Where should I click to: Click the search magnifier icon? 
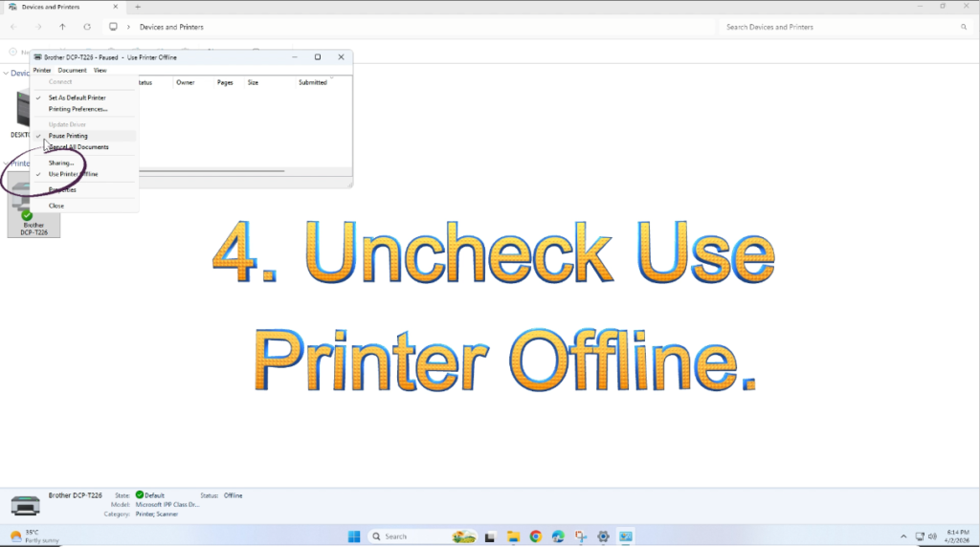click(964, 28)
